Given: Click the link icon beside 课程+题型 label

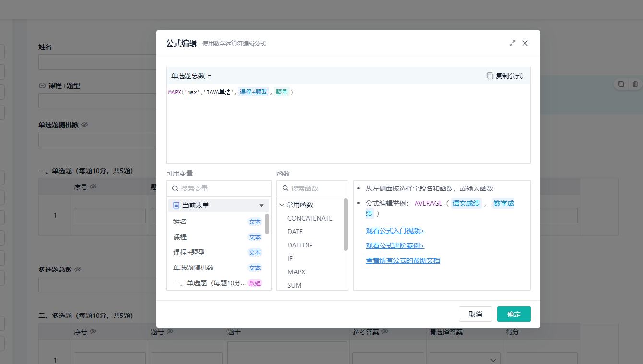Looking at the screenshot, I should click(42, 86).
